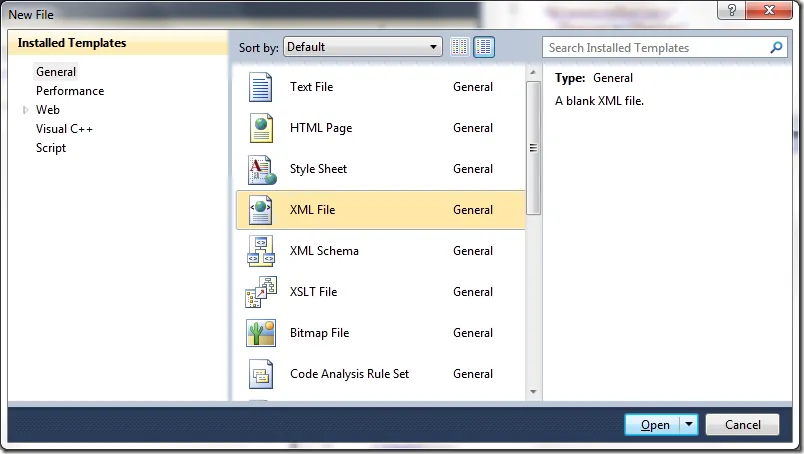This screenshot has width=804, height=454.
Task: Select the Style Sheet template icon
Action: [262, 170]
